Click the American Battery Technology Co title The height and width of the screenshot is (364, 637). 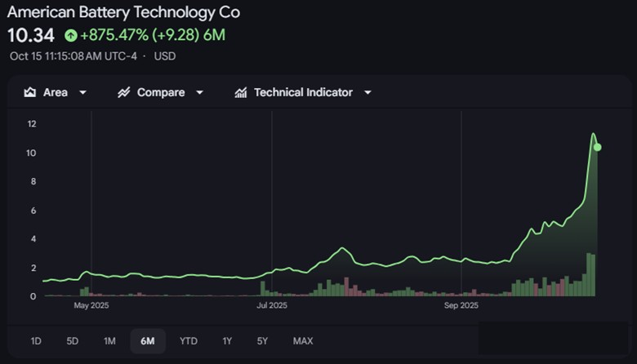[124, 13]
